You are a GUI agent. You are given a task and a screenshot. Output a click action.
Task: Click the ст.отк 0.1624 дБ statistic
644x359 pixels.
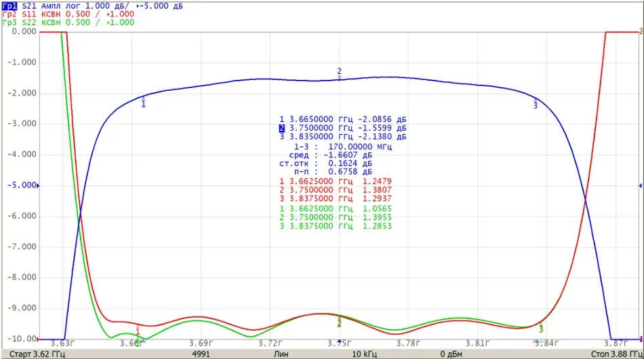pos(325,163)
